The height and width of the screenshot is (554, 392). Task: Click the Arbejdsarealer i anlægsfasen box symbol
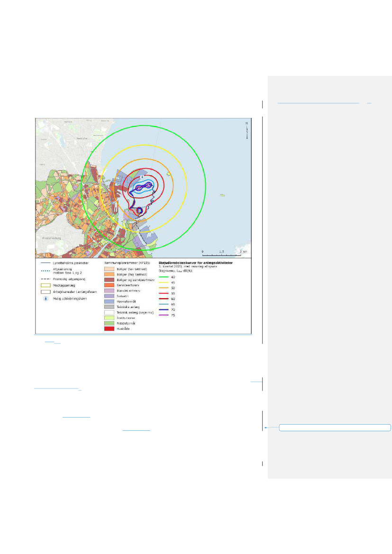[46, 292]
